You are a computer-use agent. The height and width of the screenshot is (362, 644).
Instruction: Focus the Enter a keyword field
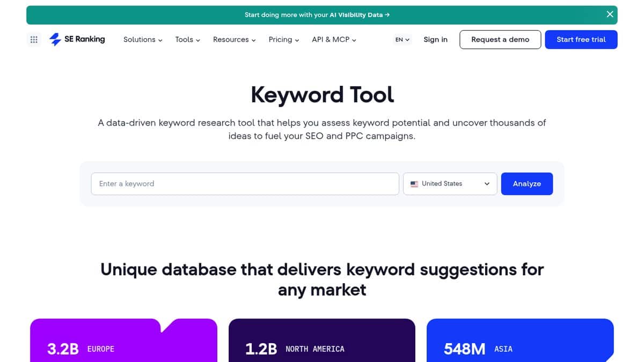click(x=245, y=183)
